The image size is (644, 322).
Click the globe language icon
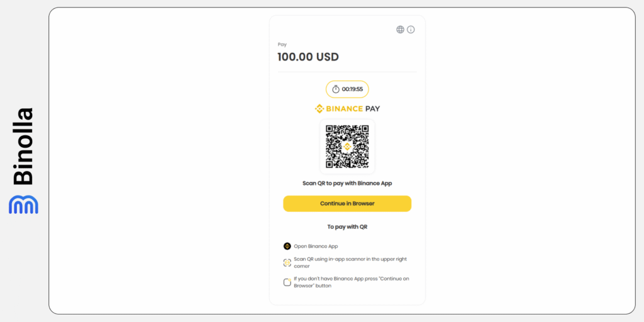pyautogui.click(x=400, y=30)
